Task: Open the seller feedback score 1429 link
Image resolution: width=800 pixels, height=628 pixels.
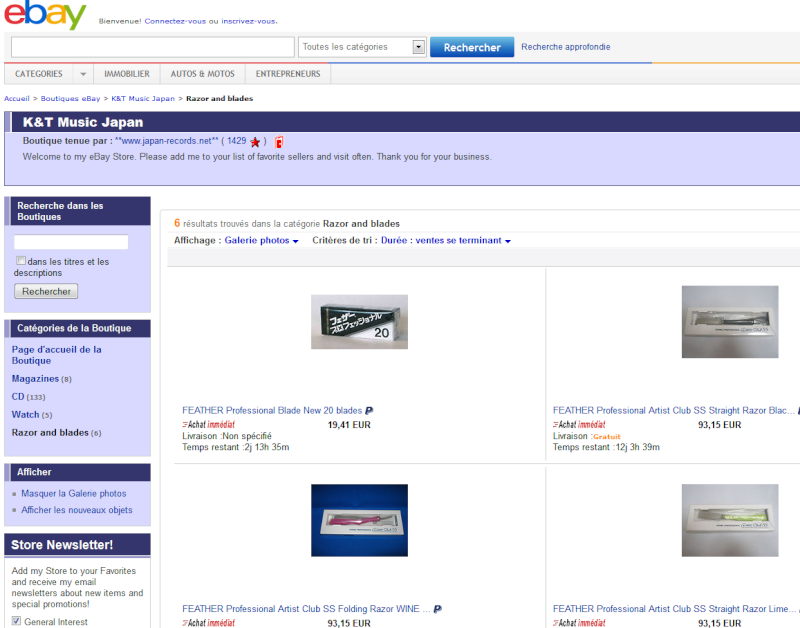Action: [237, 141]
